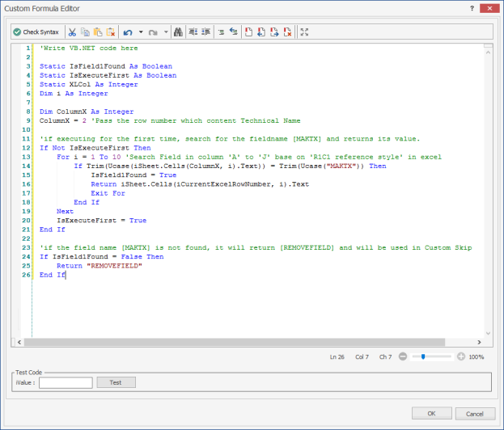Click the editor split handle above scrollbar
504x430 pixels.
pos(488,45)
